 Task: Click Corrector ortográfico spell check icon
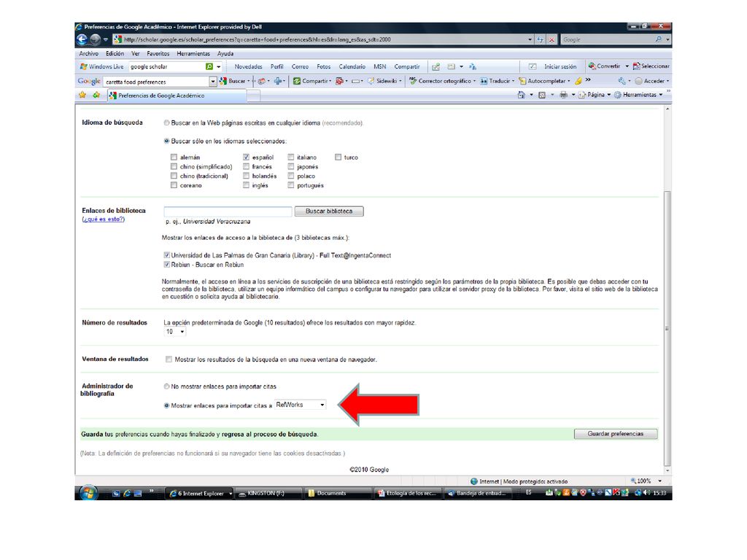point(413,81)
